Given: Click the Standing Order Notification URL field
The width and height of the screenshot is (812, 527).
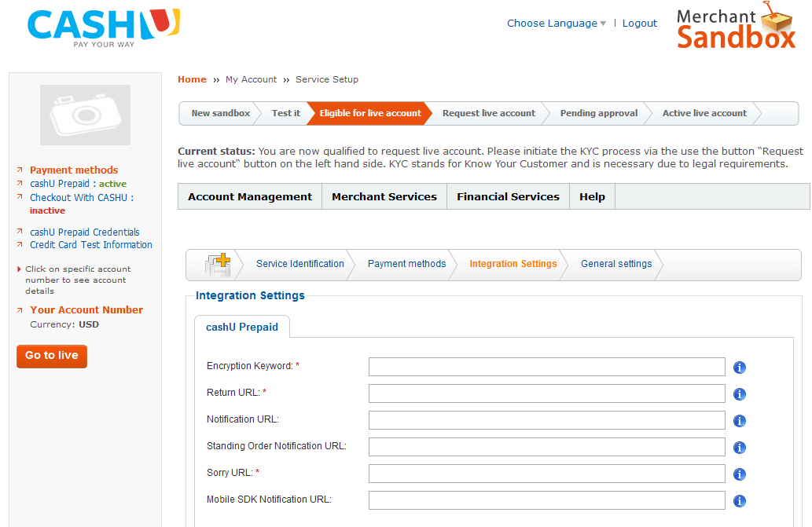Looking at the screenshot, I should pos(547,447).
